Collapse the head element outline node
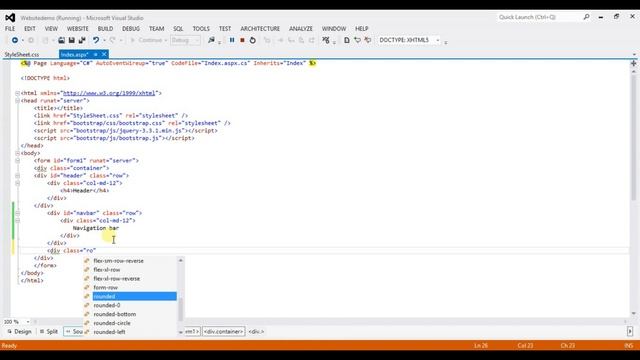Image resolution: width=640 pixels, height=360 pixels. 18,100
